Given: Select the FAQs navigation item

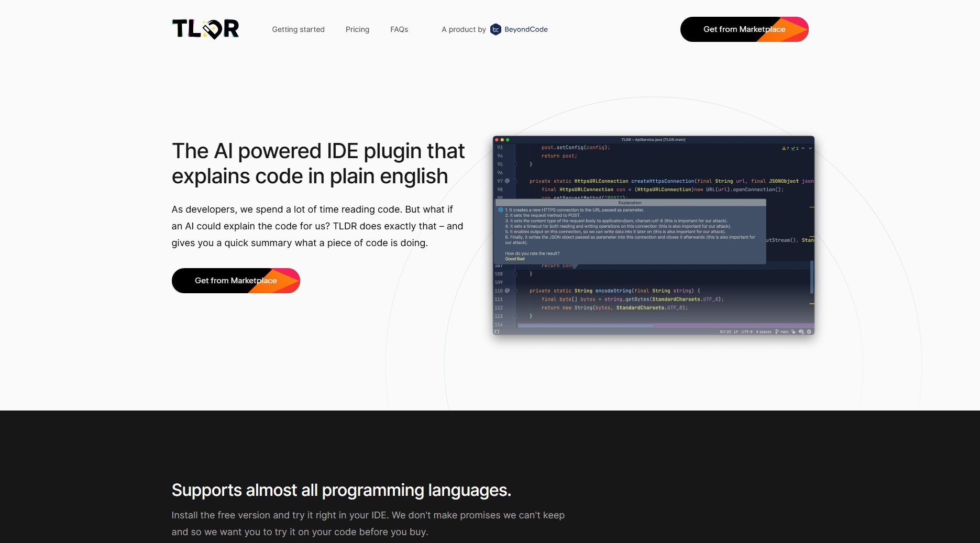Looking at the screenshot, I should click(399, 29).
